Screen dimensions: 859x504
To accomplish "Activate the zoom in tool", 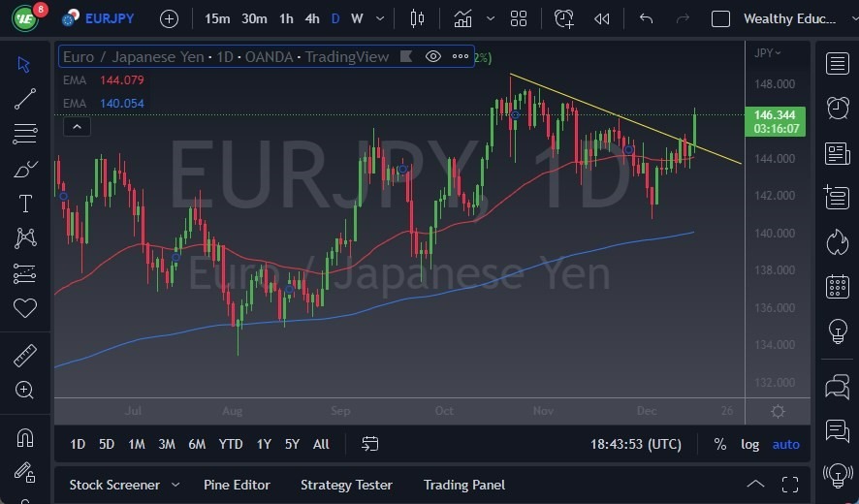I will click(24, 390).
